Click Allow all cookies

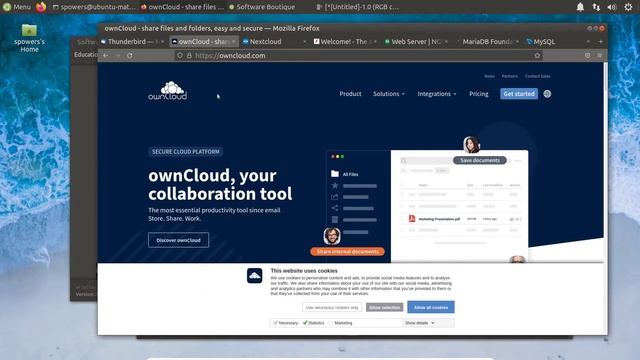click(431, 307)
